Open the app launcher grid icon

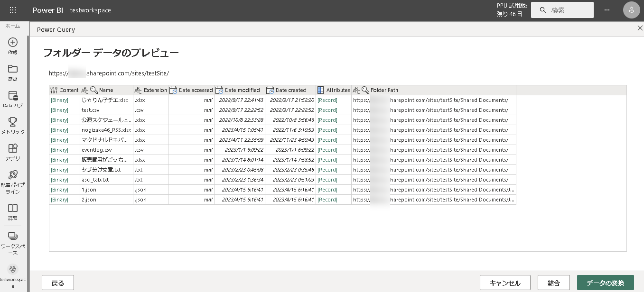click(x=13, y=10)
